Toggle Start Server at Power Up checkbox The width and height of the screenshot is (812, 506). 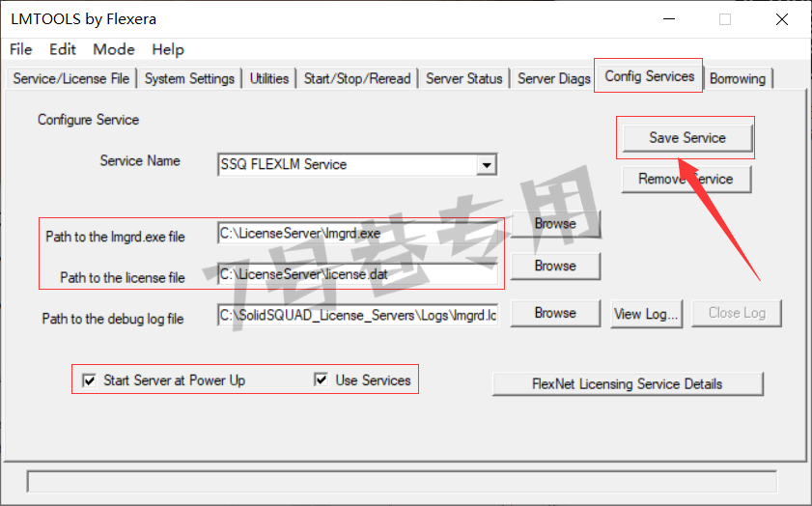[x=90, y=380]
